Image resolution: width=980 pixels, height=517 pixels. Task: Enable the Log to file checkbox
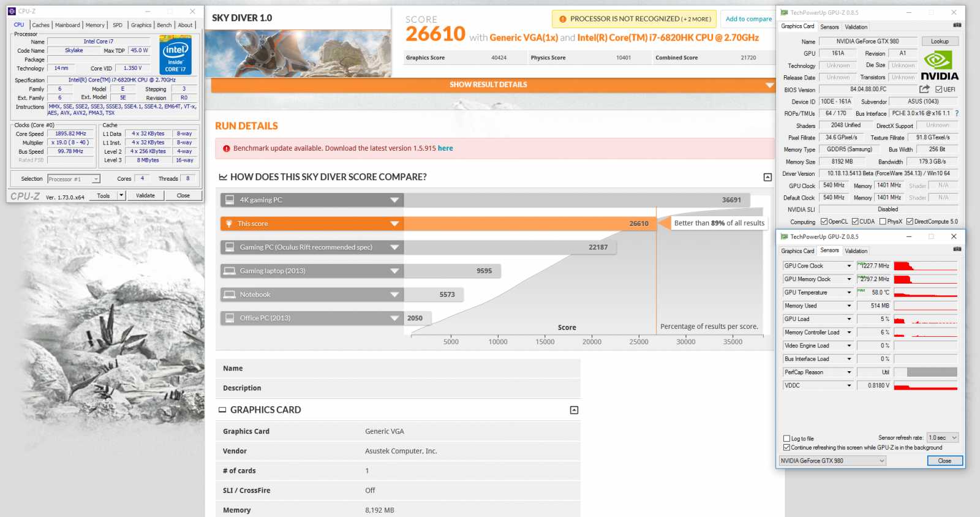(786, 439)
